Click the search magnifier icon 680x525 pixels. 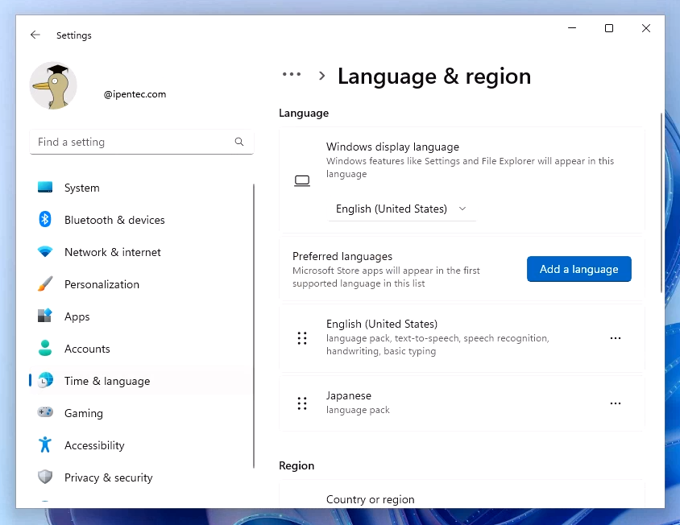click(x=239, y=142)
